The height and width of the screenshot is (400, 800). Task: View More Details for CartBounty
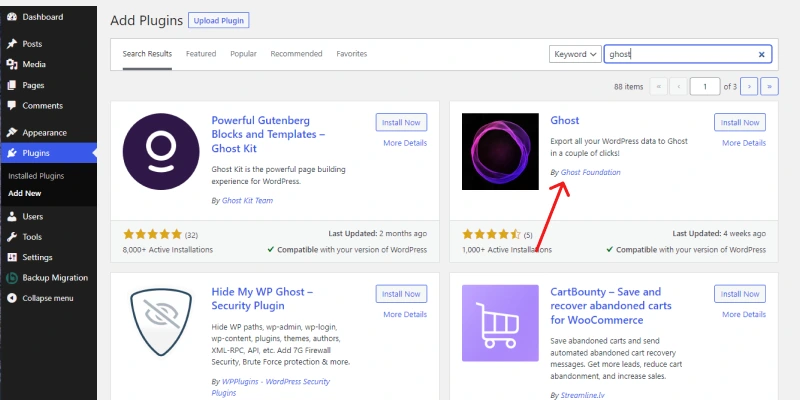744,314
